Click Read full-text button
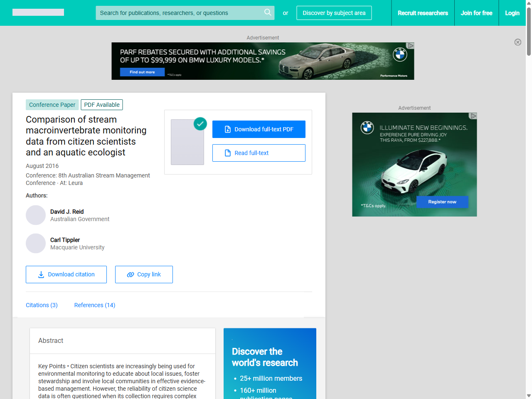 (x=259, y=153)
